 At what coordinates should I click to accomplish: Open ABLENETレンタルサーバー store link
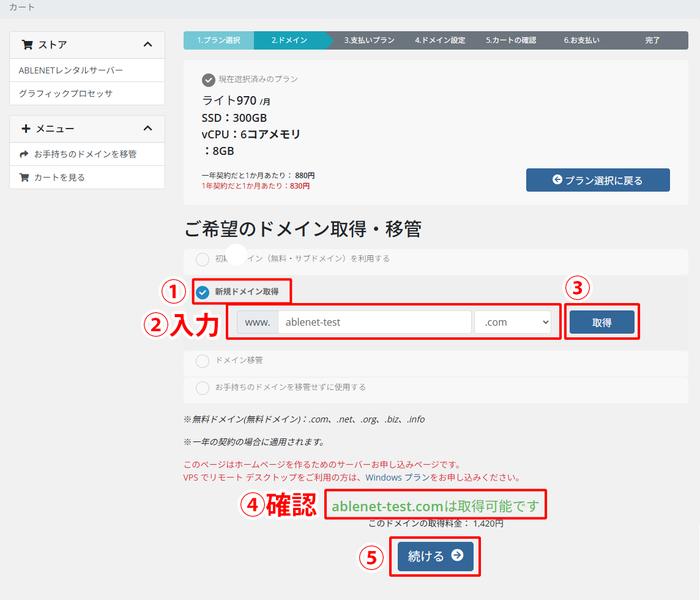(x=71, y=70)
